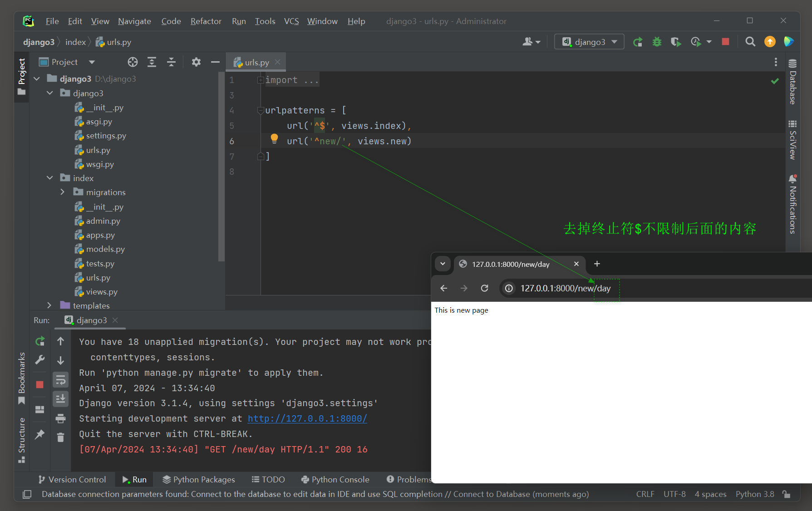
Task: Expand the templates folder
Action: tap(50, 305)
